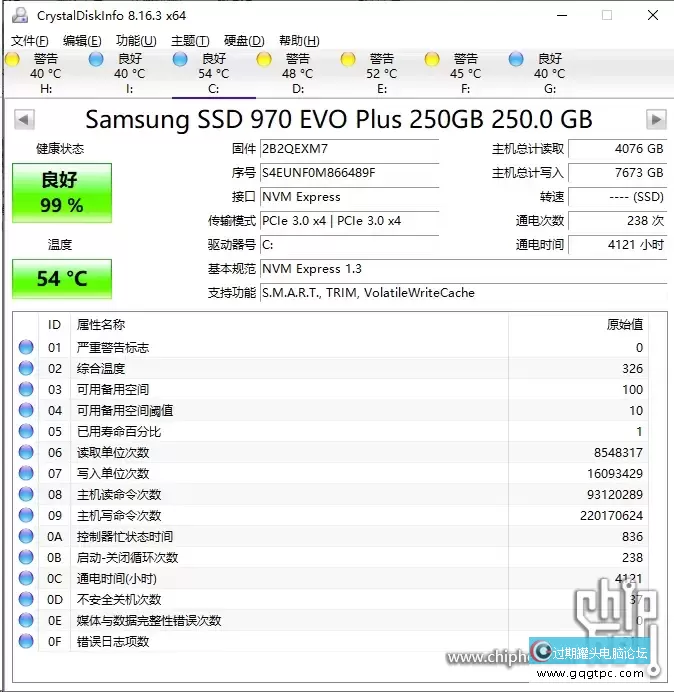Open the 硬盘(D) menu
Screen dimensions: 674x692
[x=244, y=41]
